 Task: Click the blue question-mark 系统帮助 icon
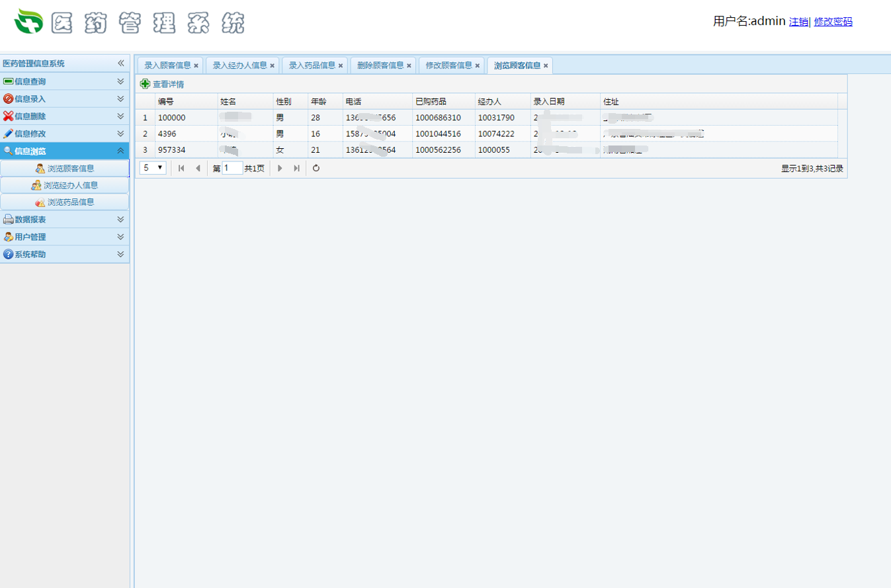8,254
